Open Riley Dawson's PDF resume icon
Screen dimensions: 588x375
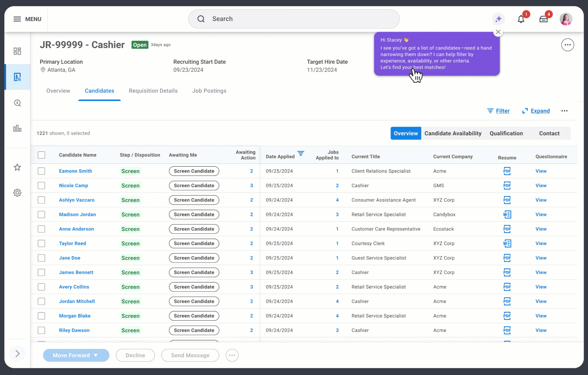pos(507,330)
